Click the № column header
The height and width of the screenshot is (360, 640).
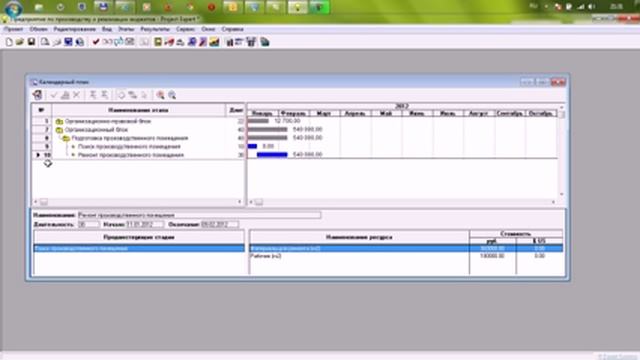tap(42, 110)
